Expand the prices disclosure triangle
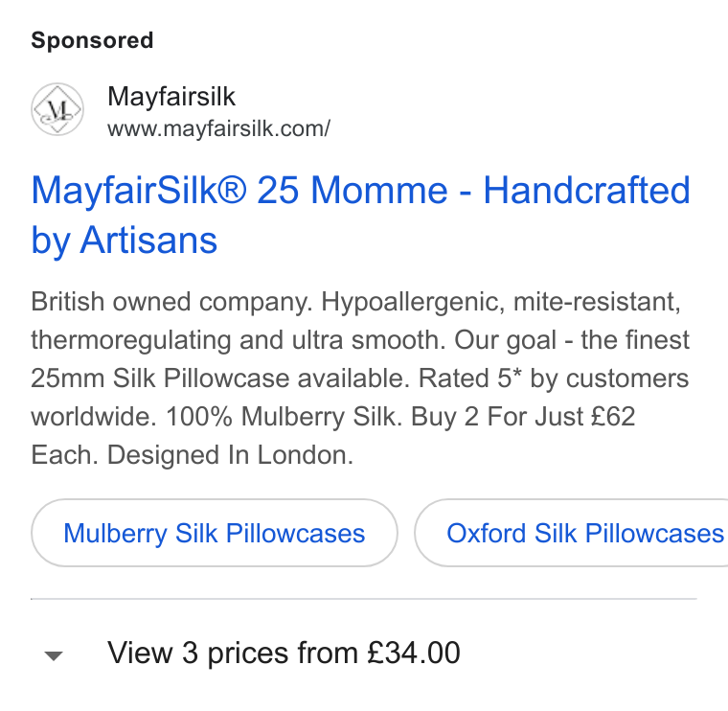 point(54,655)
